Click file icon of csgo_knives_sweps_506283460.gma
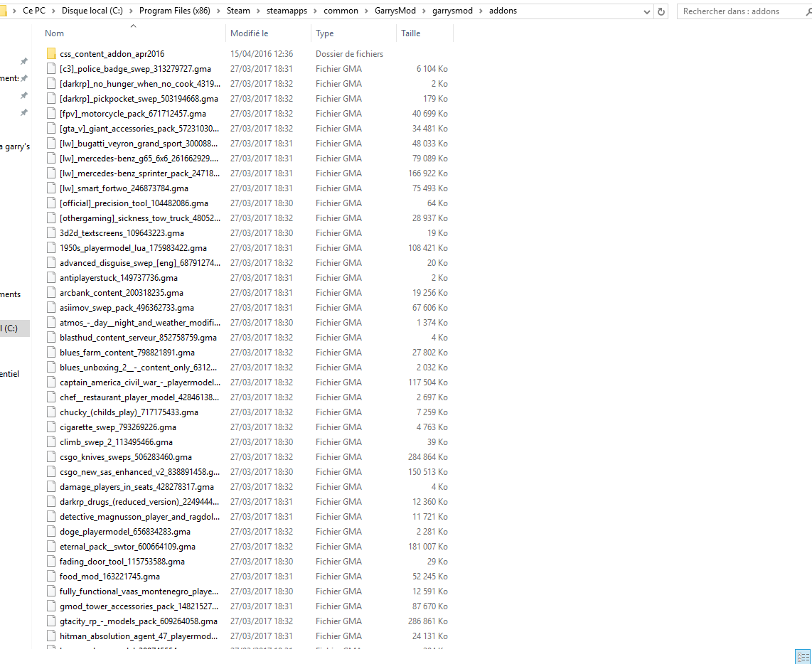Screen dimensions: 812x664 [x=50, y=457]
